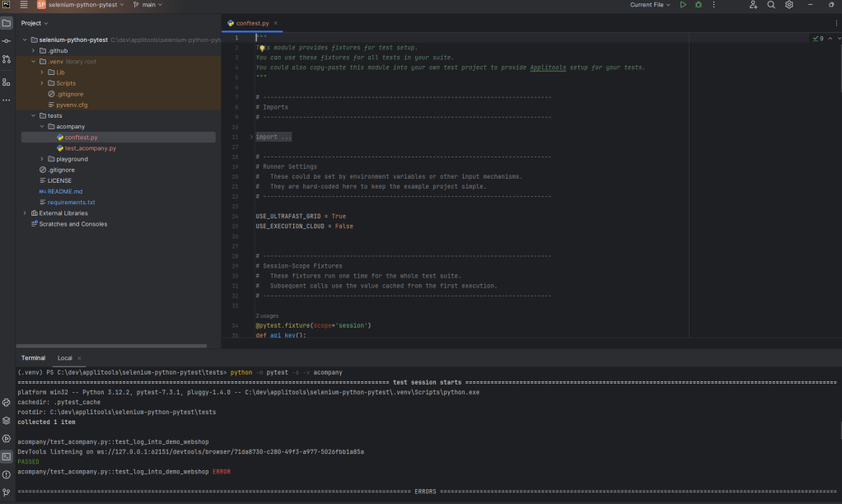This screenshot has width=842, height=504.
Task: Open the Python Console tool window
Action: tap(7, 403)
